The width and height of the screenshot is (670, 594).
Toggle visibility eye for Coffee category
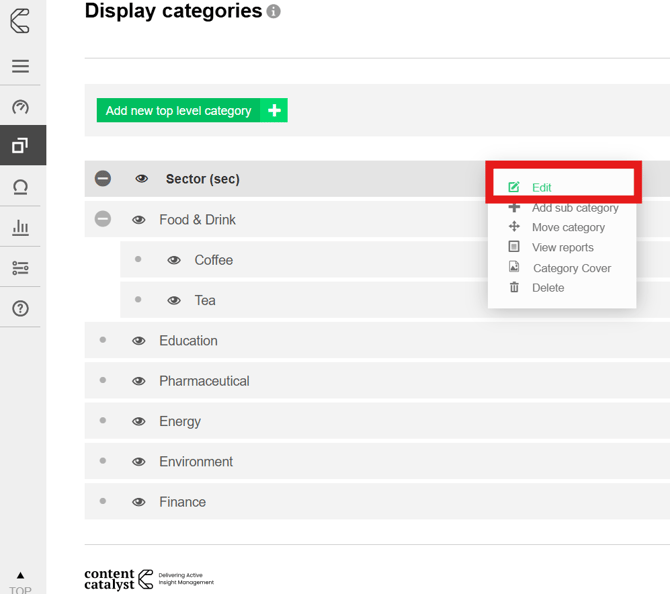(x=174, y=260)
